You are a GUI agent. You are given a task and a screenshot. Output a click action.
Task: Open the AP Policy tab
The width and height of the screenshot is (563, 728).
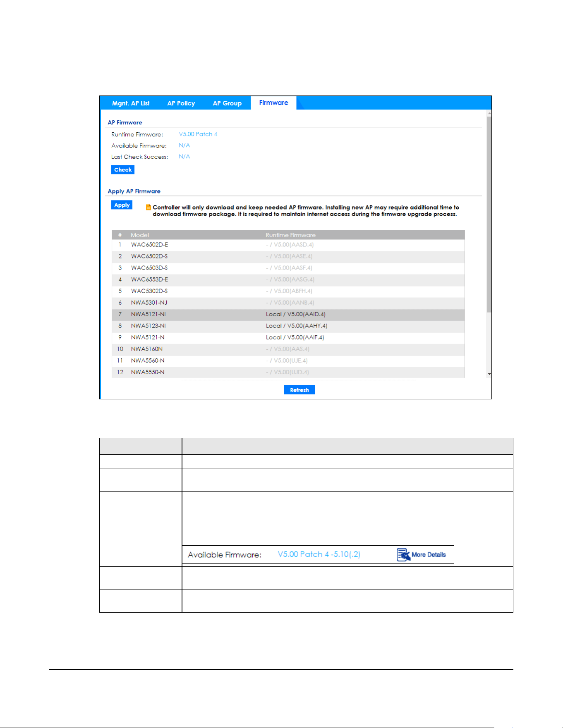point(181,103)
